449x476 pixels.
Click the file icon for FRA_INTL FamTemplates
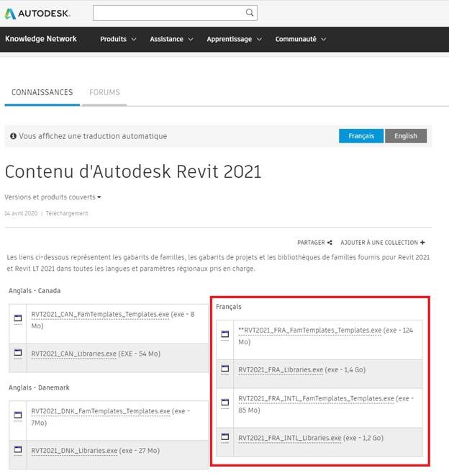click(x=224, y=403)
